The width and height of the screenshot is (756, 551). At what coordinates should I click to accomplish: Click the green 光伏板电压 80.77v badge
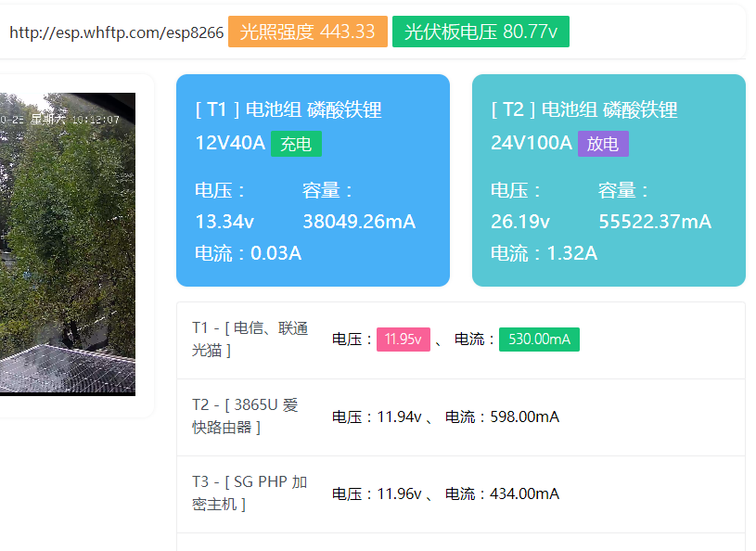(481, 32)
